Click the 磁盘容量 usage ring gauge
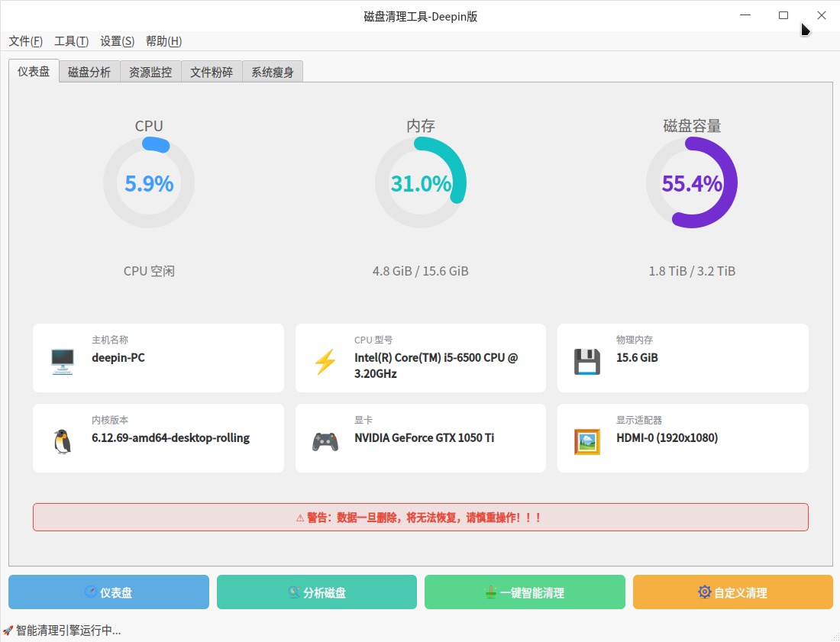This screenshot has width=840, height=642. click(692, 182)
